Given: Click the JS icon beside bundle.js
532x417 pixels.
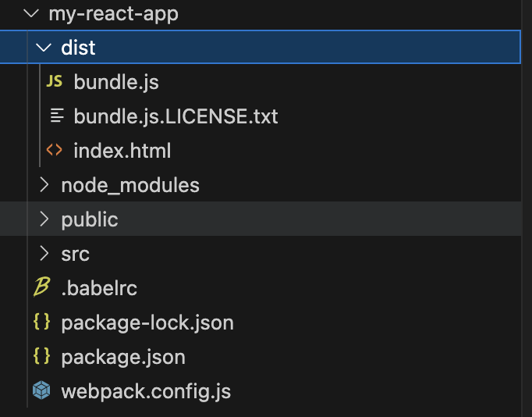Looking at the screenshot, I should pyautogui.click(x=55, y=82).
